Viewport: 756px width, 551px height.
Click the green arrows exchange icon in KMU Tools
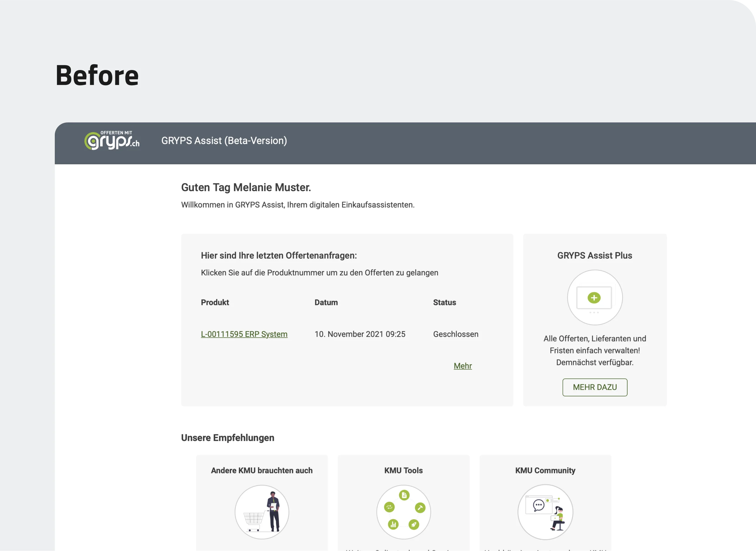[x=389, y=507]
